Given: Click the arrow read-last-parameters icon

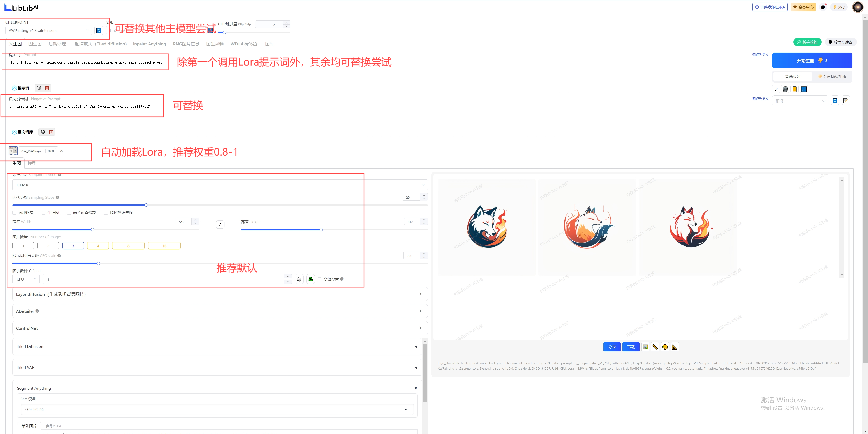Looking at the screenshot, I should [x=776, y=89].
